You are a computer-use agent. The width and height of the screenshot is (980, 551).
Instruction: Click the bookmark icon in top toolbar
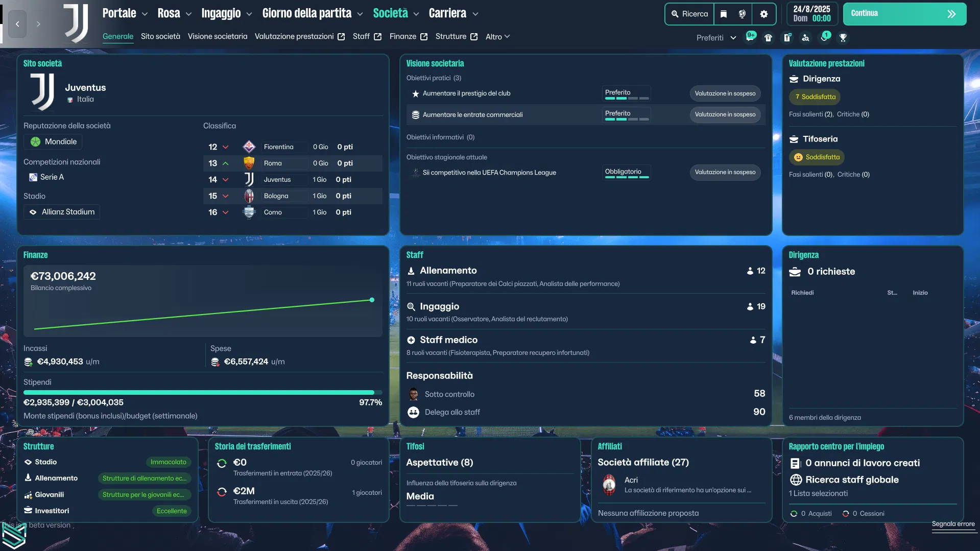[723, 14]
